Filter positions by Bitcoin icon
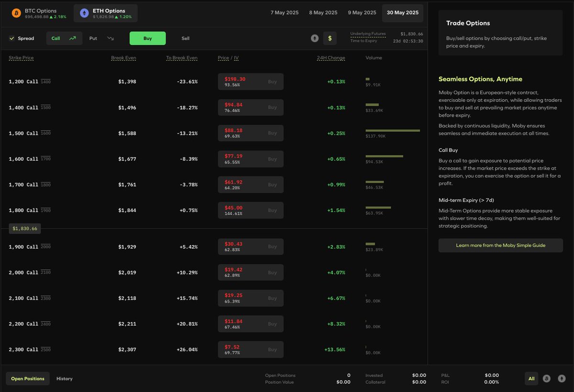 547,379
